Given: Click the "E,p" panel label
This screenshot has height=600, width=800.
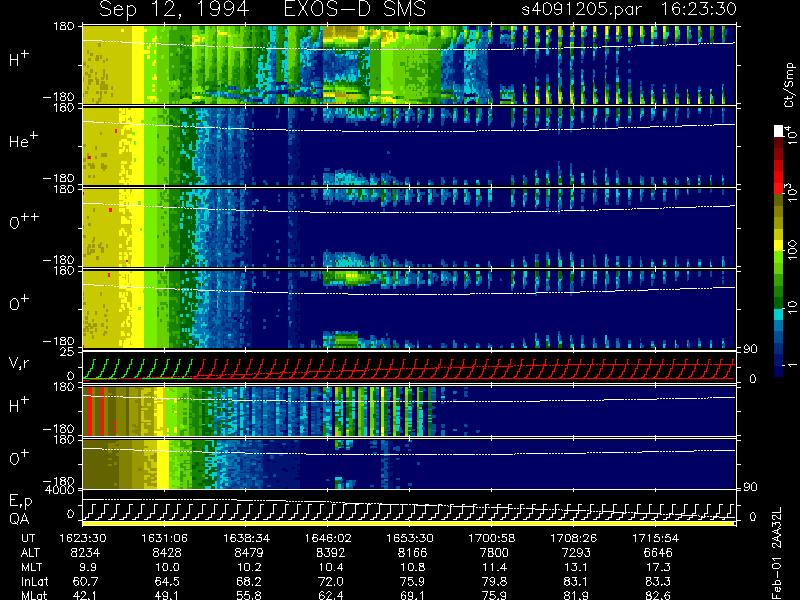Looking at the screenshot, I should coord(20,502).
